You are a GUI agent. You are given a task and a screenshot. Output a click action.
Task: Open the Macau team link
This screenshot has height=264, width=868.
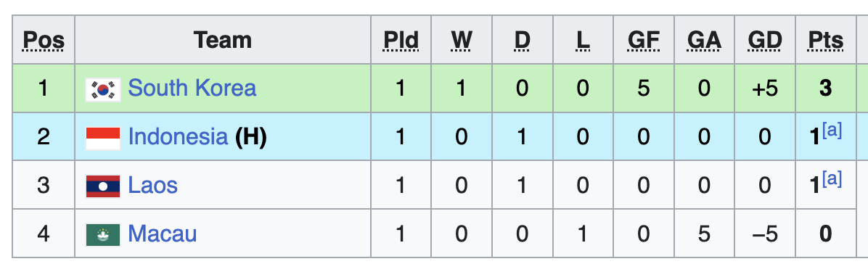click(x=162, y=234)
